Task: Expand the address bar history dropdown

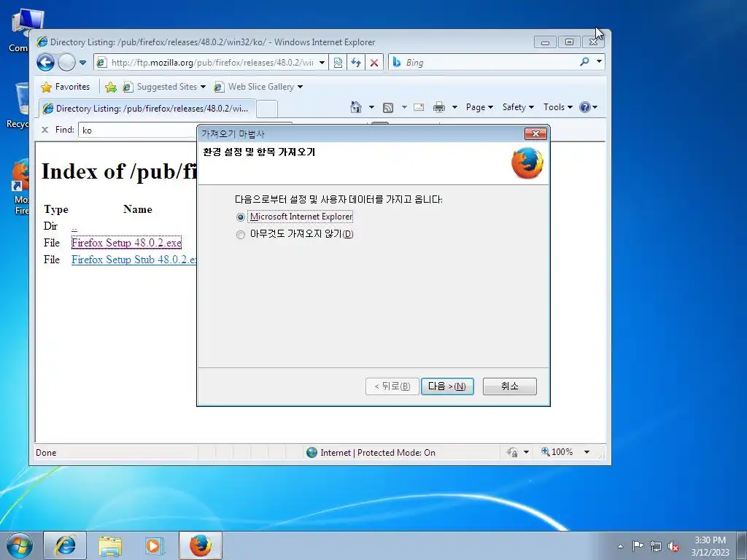Action: click(x=322, y=63)
